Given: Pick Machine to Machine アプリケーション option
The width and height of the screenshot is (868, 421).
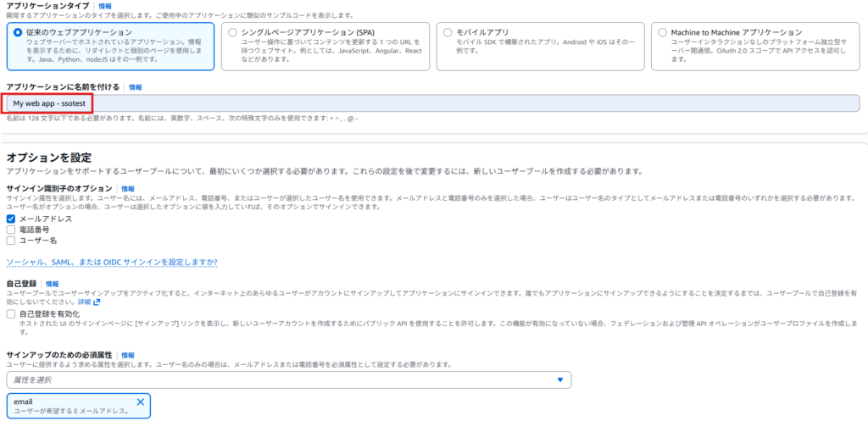Looking at the screenshot, I should tap(662, 31).
